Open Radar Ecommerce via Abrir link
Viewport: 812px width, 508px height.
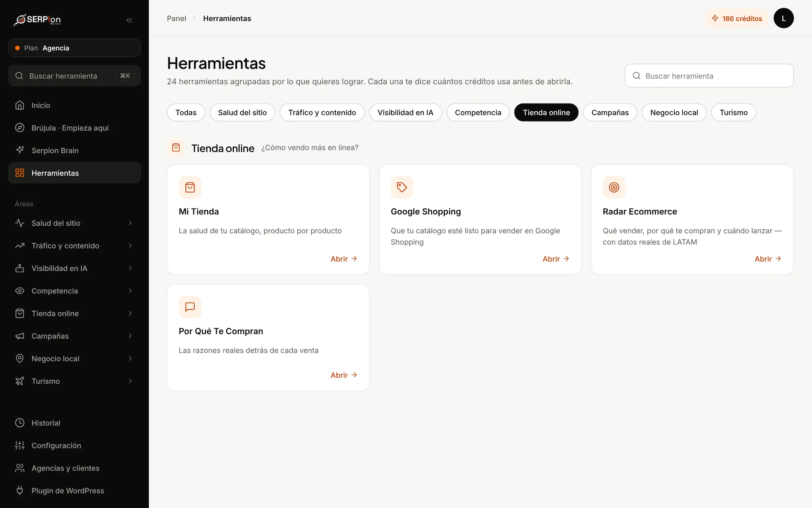(x=768, y=259)
